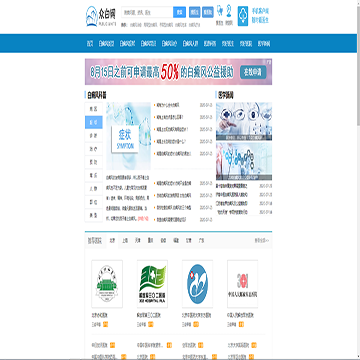This screenshot has width=360, height=360.
Task: Open the green gate emblem hospital logo
Action: point(107,284)
